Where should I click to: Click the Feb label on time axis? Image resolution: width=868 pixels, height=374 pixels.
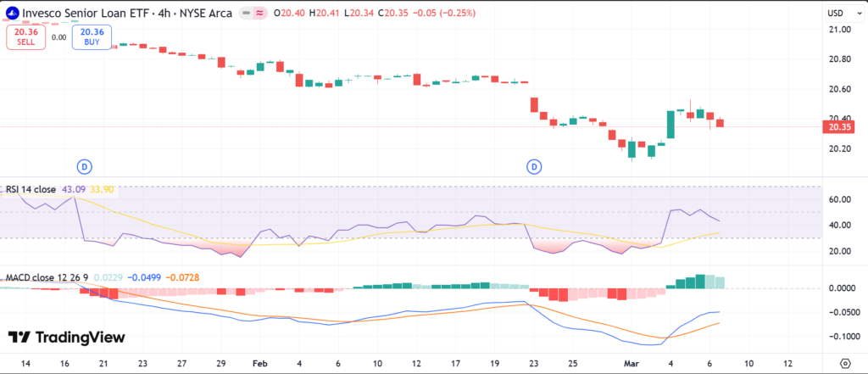259,362
